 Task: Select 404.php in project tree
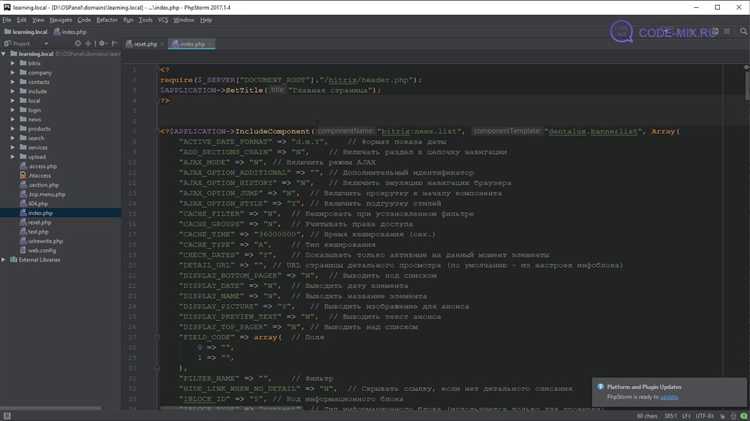coord(38,203)
